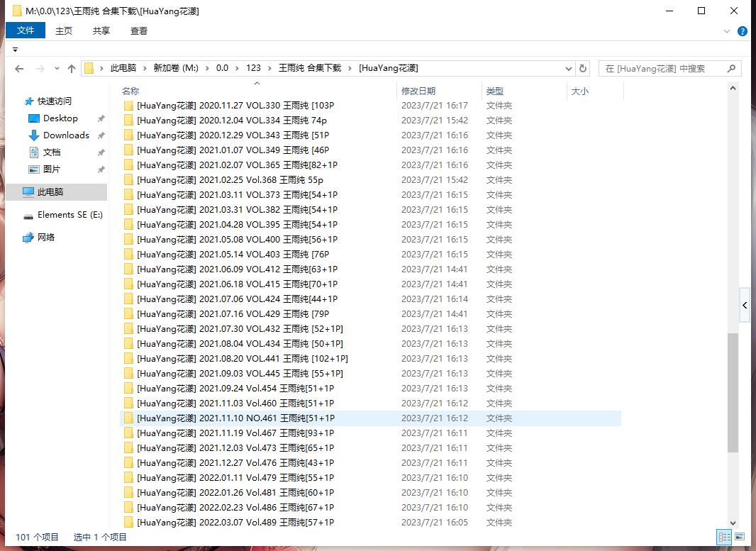Select folder icon of VOL.441 王雨纯 [102+1P]

click(x=128, y=359)
